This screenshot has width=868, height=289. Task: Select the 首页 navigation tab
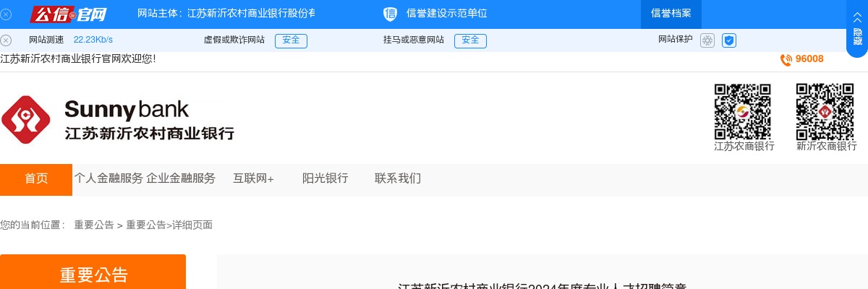36,179
